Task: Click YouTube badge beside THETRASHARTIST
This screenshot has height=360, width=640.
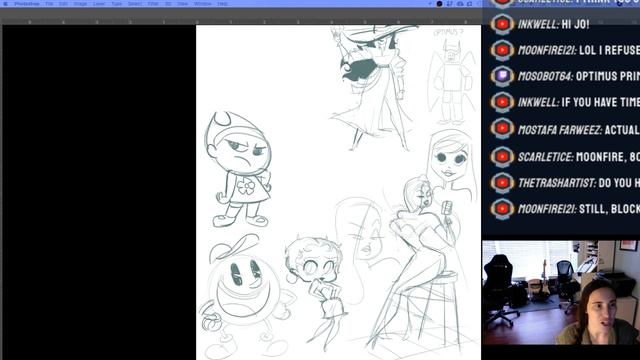Action: 502,182
